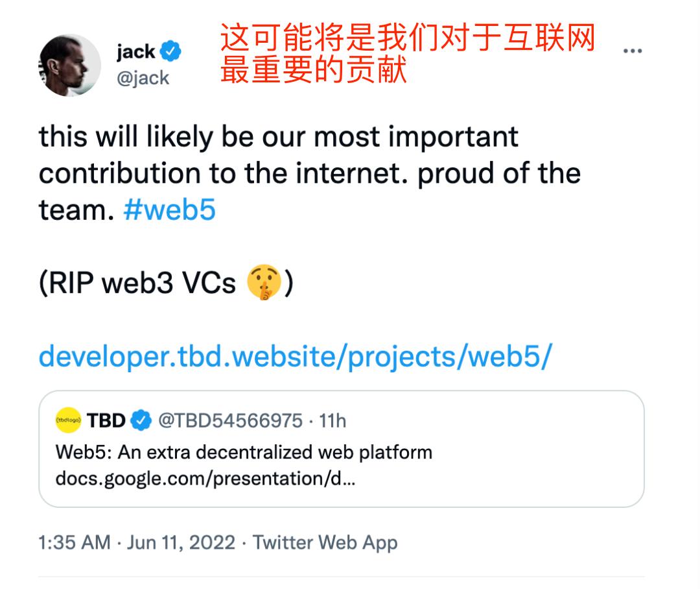Click the shushing face emoji
Screen dimensions: 700x589
[x=264, y=284]
